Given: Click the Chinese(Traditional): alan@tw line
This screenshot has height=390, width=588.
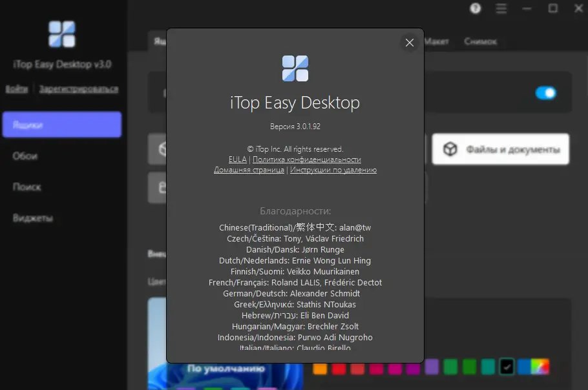Looking at the screenshot, I should (295, 228).
